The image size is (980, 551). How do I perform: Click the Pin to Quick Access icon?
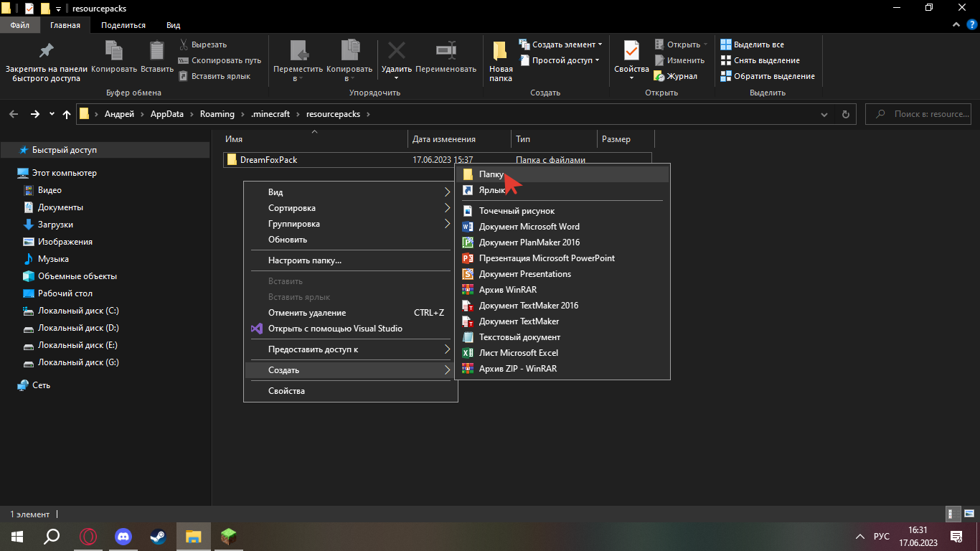[x=46, y=52]
